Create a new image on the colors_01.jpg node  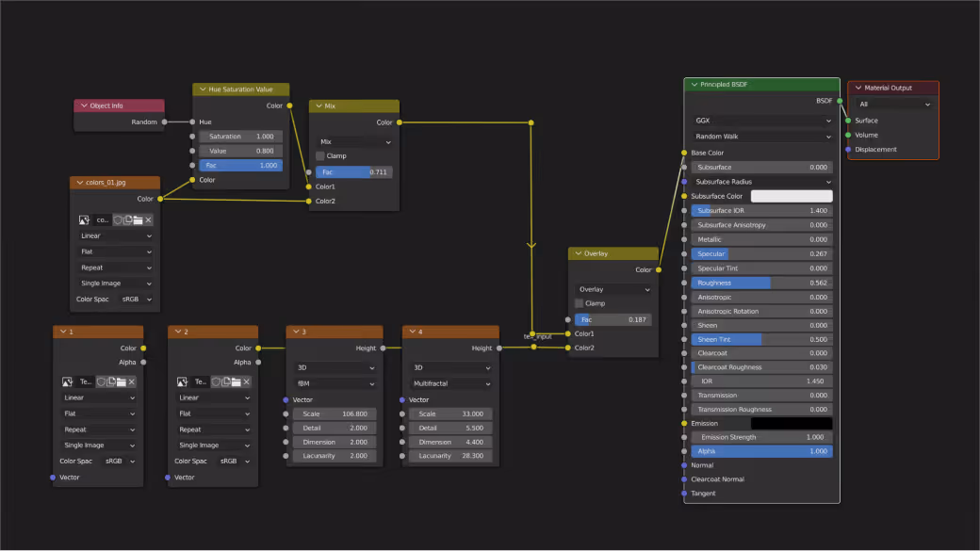128,220
